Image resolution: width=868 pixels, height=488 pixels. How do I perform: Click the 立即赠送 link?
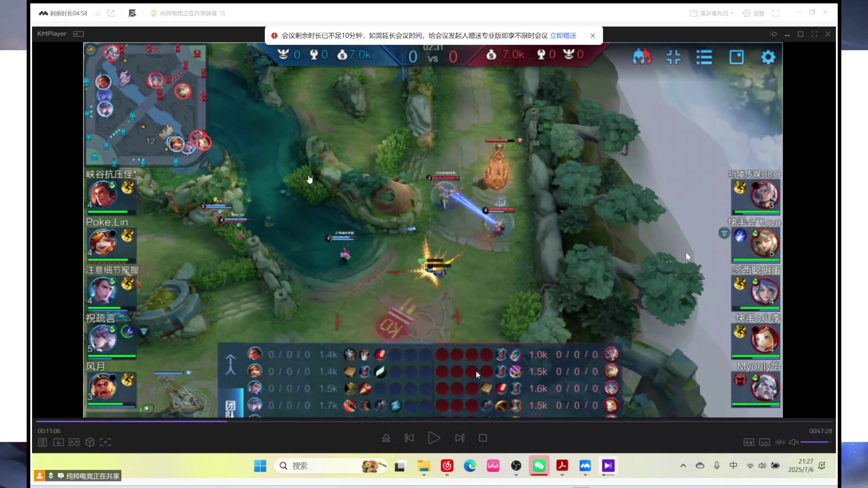[563, 36]
